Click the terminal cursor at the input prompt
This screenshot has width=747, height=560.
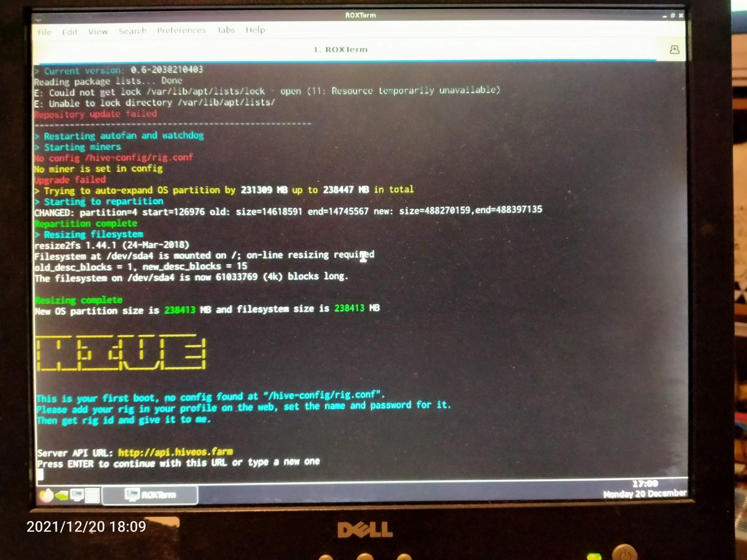(x=40, y=475)
